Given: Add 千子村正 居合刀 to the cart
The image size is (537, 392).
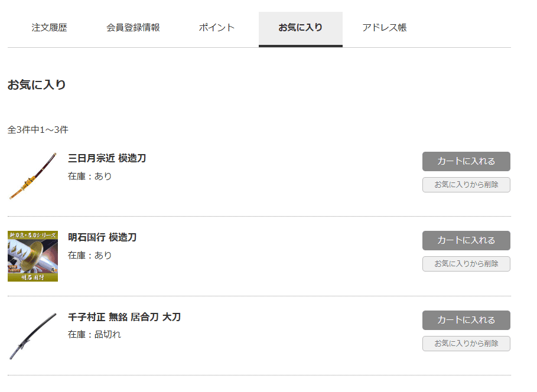Looking at the screenshot, I should click(x=466, y=320).
